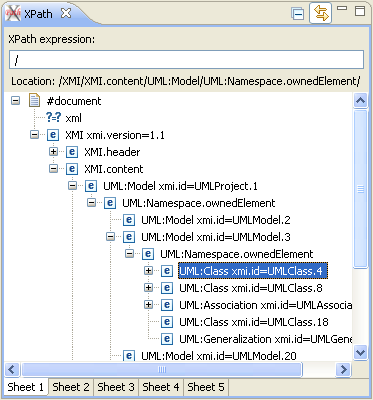The image size is (373, 400).
Task: Click element icon of upper UML:Namespace.ownedElement
Action: click(x=110, y=203)
